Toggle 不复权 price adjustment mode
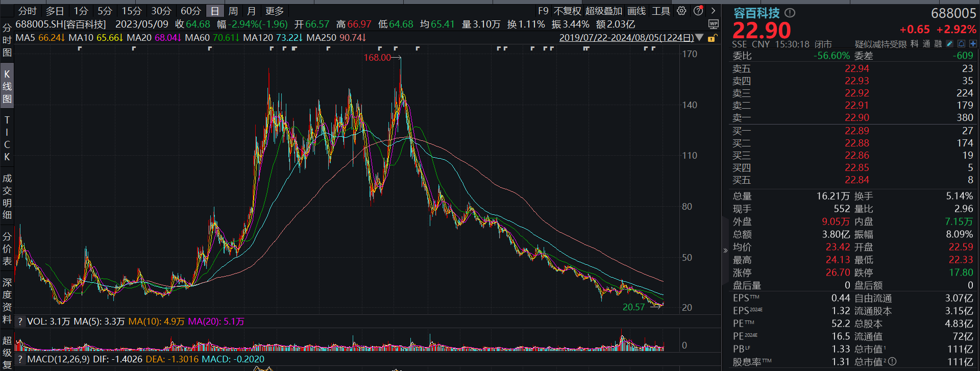This screenshot has width=980, height=371. (567, 11)
